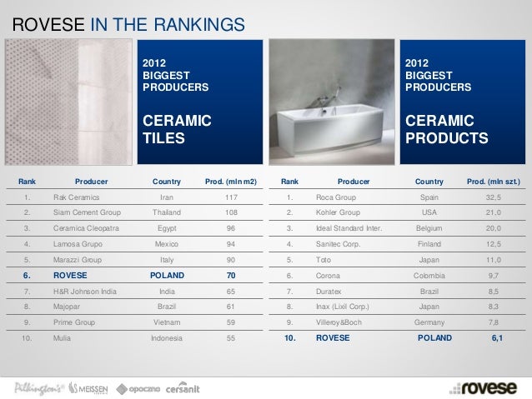The image size is (532, 399).
Task: Select 'Kohler Group' producer cell
Action: 338,212
